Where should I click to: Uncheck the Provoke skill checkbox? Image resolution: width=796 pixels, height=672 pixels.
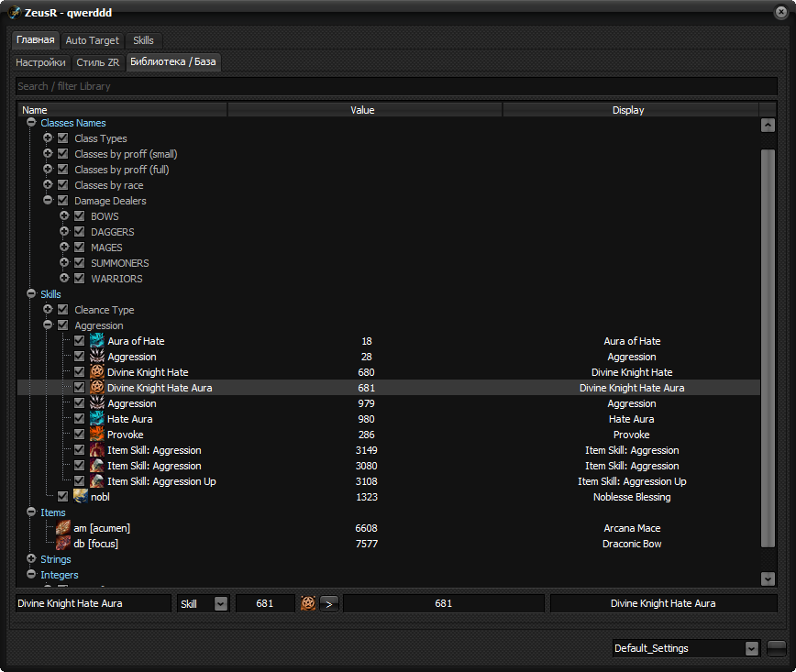point(79,434)
